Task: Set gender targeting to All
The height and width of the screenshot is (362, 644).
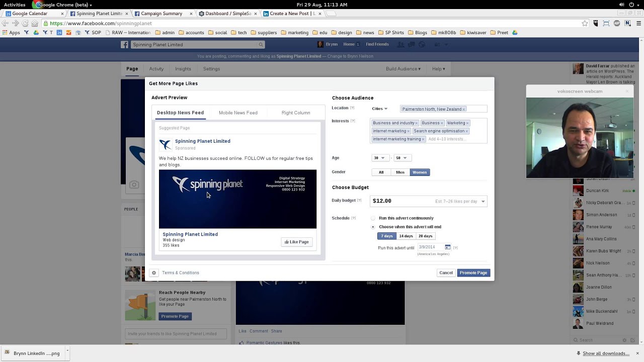Action: click(381, 172)
